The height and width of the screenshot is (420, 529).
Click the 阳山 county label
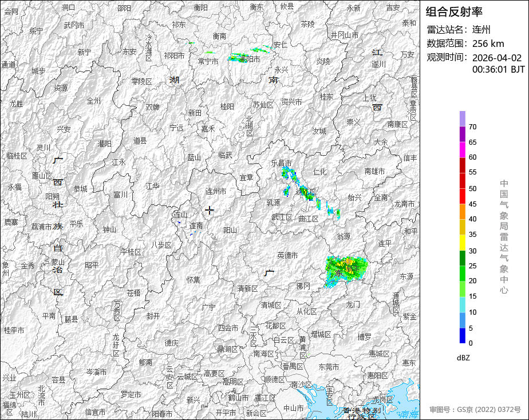[x=230, y=230]
